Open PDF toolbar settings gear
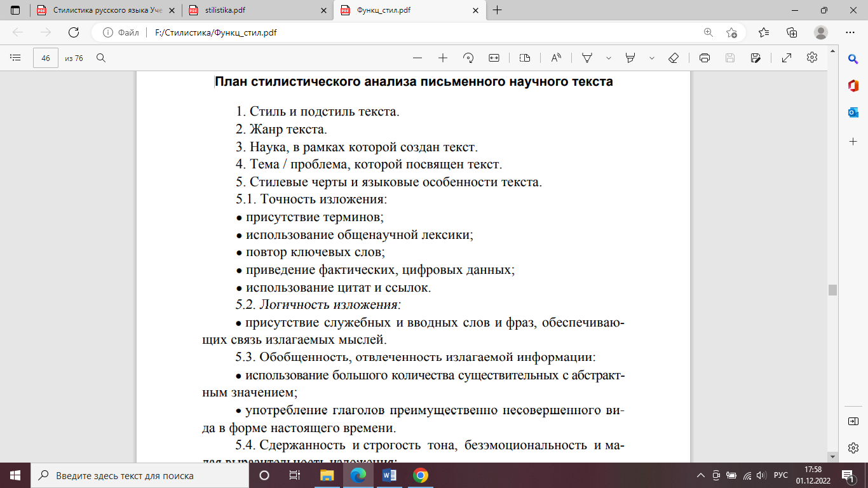 [x=811, y=58]
